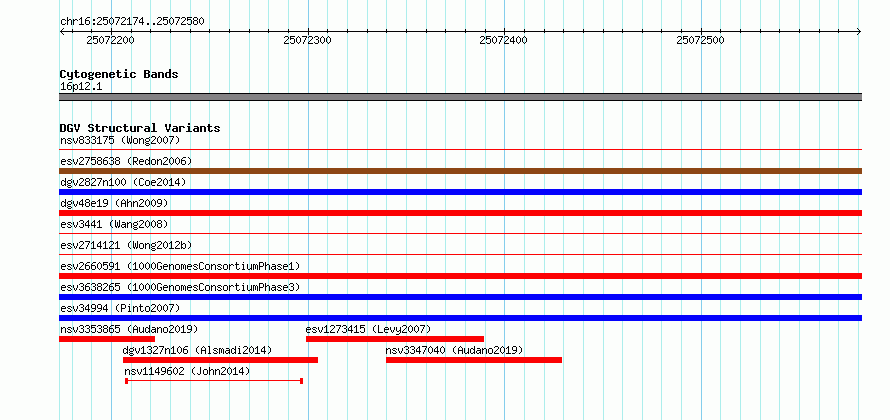Click the esv3441 (Wang2008) label
The height and width of the screenshot is (420, 890).
click(114, 224)
